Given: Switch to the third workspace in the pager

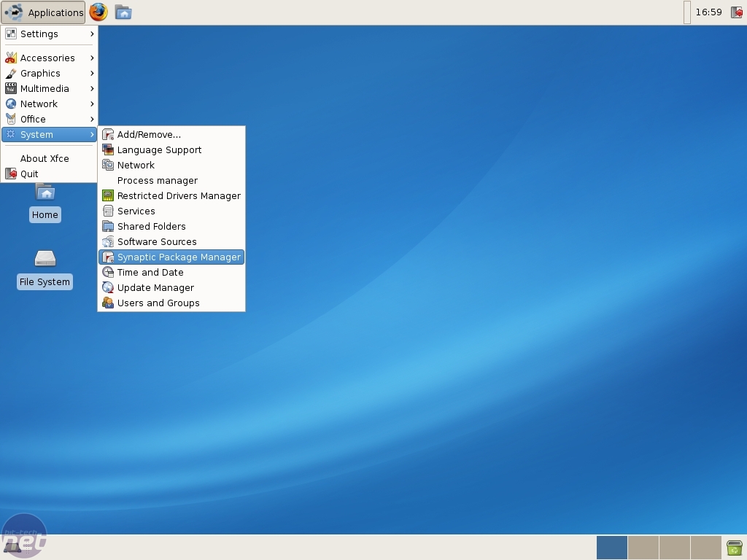Looking at the screenshot, I should [x=675, y=548].
